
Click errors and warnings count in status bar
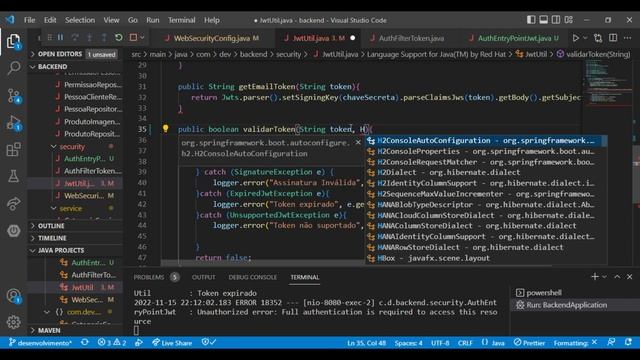click(112, 342)
